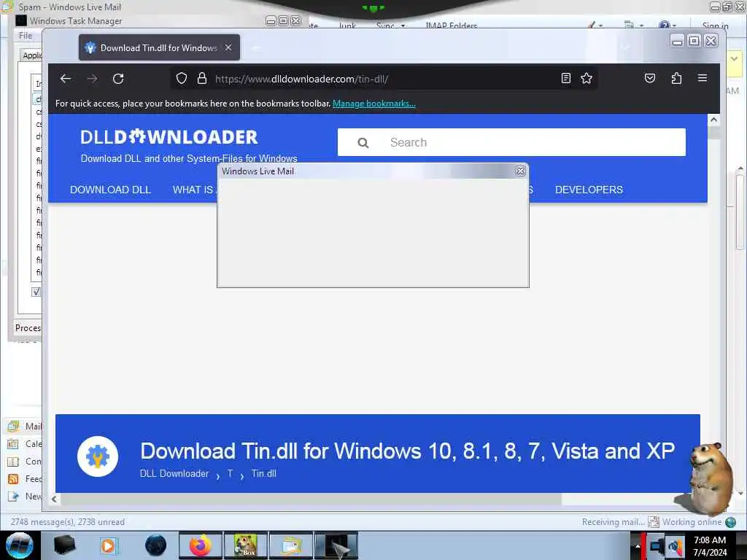Open Calendar in the Live Mail sidebar

pyautogui.click(x=25, y=444)
